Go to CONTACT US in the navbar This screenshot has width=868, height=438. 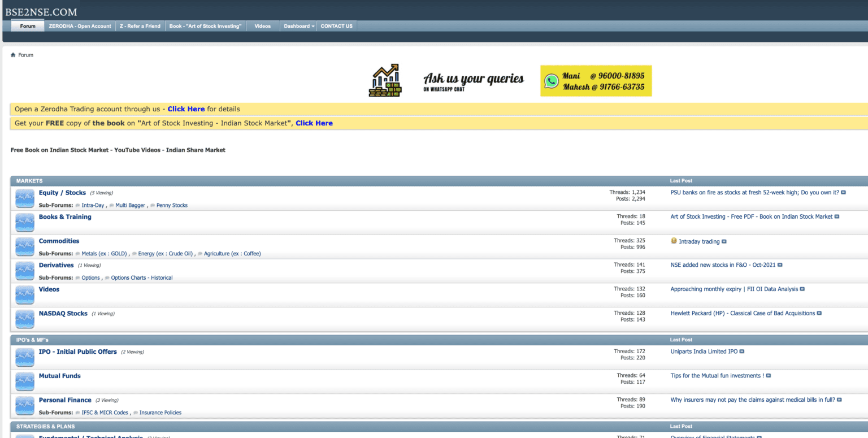336,26
